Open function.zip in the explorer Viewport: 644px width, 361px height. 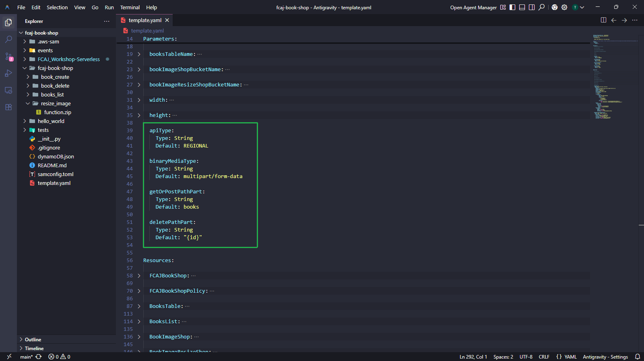(58, 112)
